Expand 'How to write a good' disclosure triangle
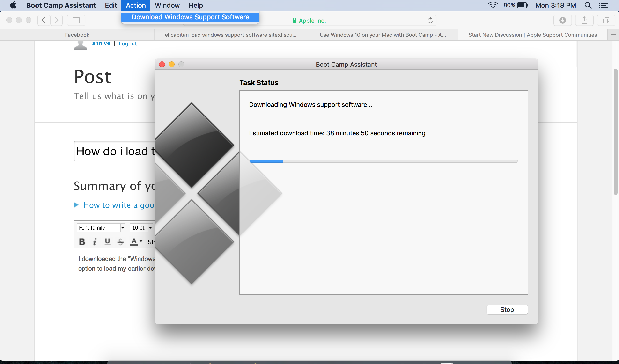The height and width of the screenshot is (364, 619). tap(76, 205)
